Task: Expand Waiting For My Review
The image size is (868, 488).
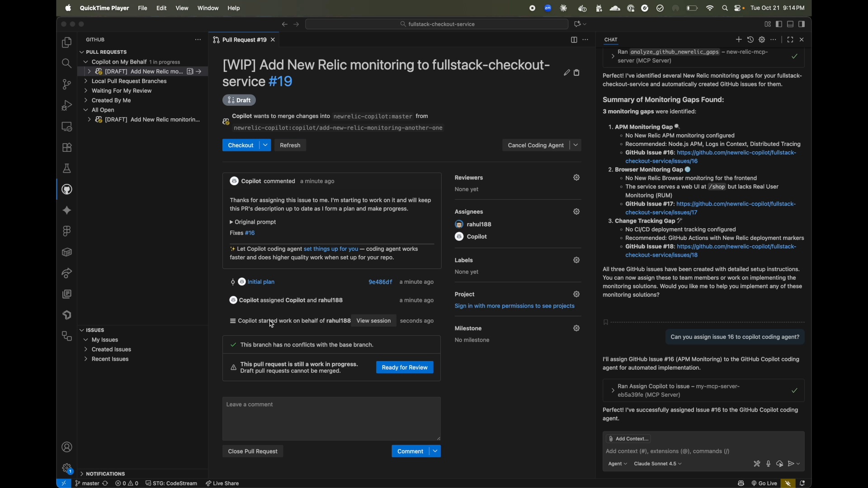Action: point(122,91)
